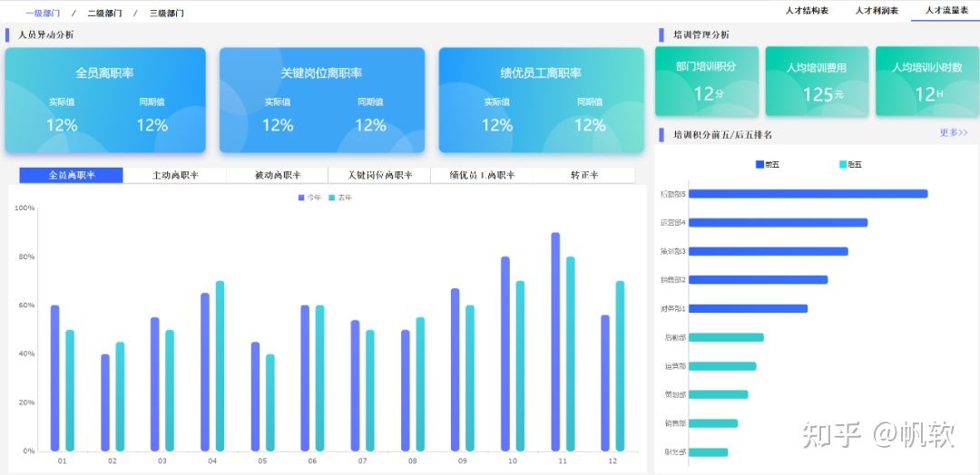Screen dimensions: 980x475
Task: Click the 12H value in 人均培训小时数
Action: pyautogui.click(x=929, y=94)
